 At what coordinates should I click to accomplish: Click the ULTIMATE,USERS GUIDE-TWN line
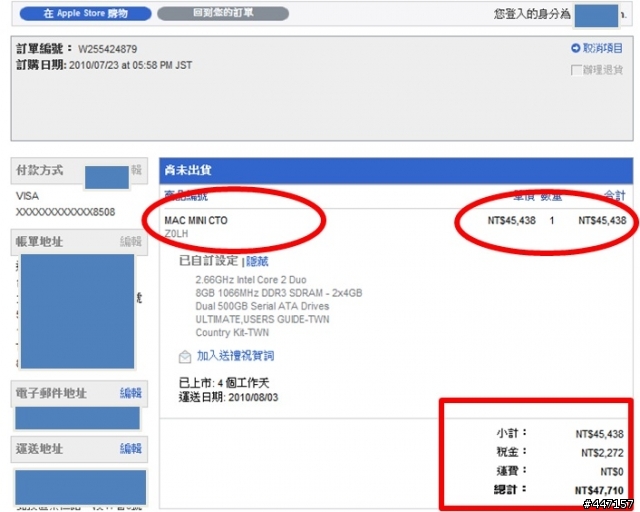[262, 319]
